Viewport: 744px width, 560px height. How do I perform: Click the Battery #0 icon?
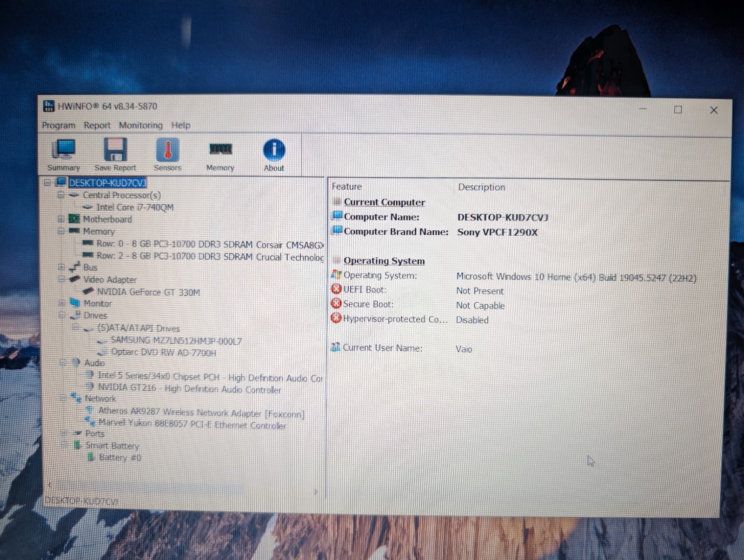[92, 457]
